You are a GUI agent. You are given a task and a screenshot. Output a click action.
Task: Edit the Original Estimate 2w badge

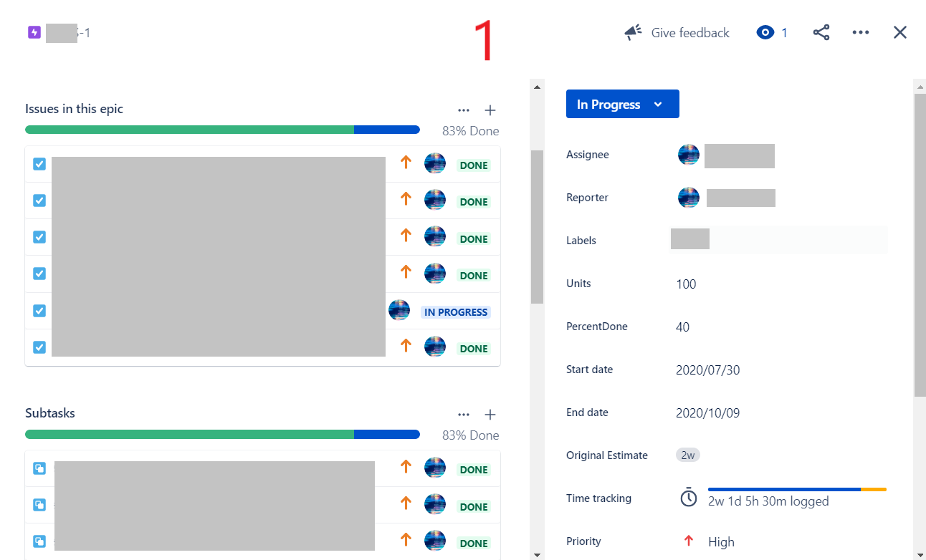[x=688, y=455]
